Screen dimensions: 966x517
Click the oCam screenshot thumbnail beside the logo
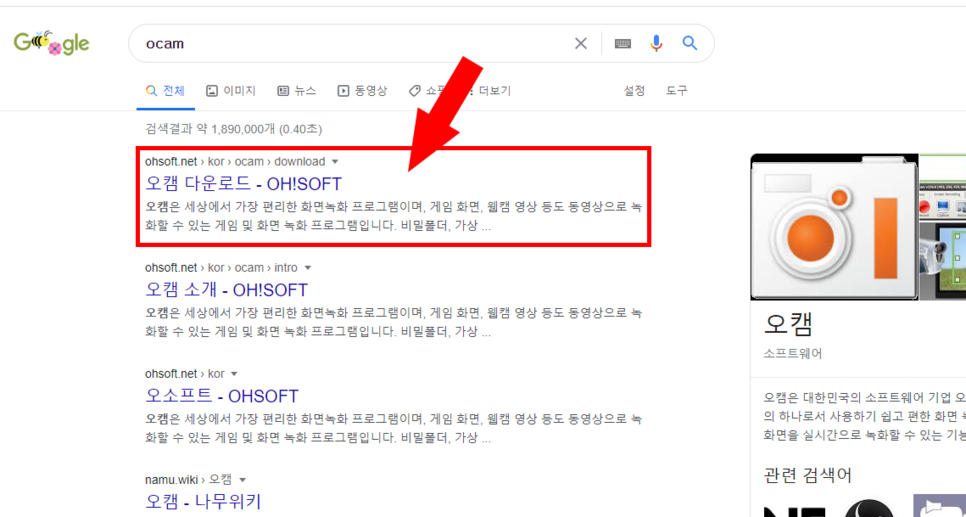tap(942, 227)
